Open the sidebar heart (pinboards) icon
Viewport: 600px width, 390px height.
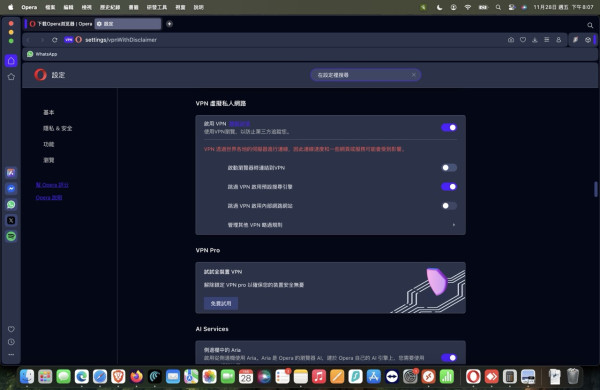11,329
